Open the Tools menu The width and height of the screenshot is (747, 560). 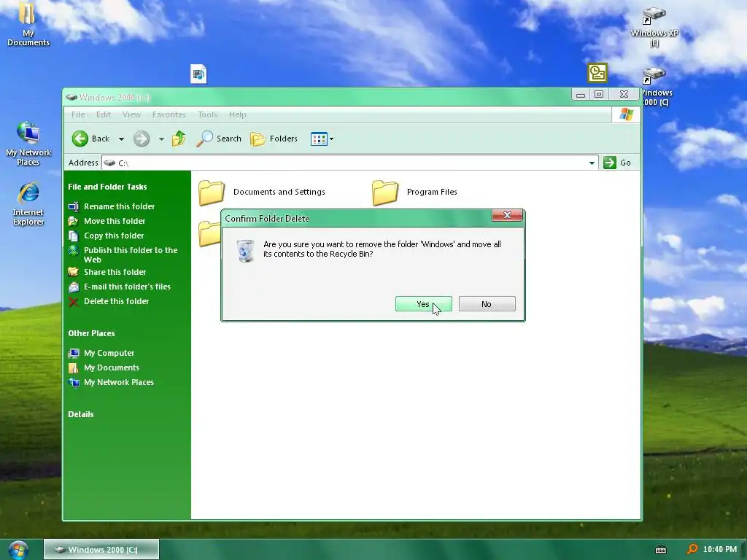pos(207,114)
